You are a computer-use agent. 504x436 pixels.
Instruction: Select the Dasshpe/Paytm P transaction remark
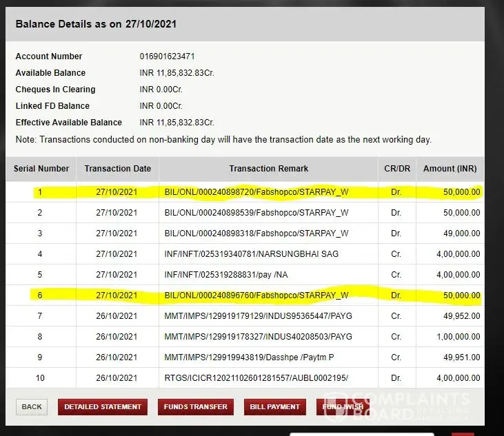[x=249, y=357]
